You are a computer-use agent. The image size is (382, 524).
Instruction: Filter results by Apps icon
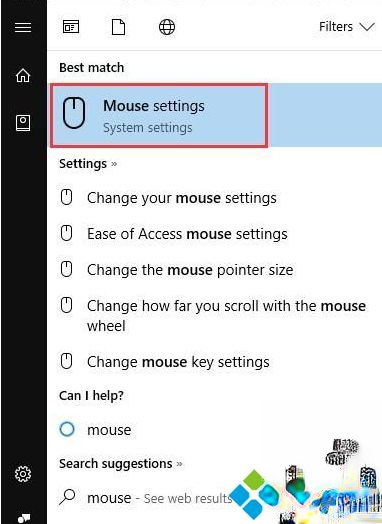pyautogui.click(x=71, y=27)
